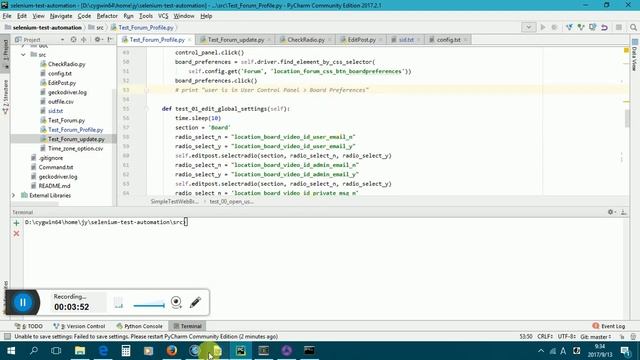Open UTF-8 encoding selector

click(567, 336)
